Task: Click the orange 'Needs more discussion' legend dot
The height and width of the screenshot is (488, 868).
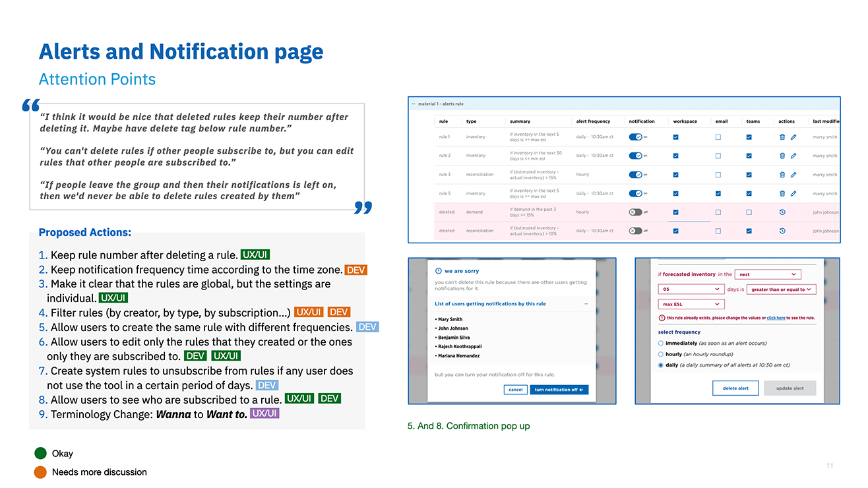Action: [40, 472]
